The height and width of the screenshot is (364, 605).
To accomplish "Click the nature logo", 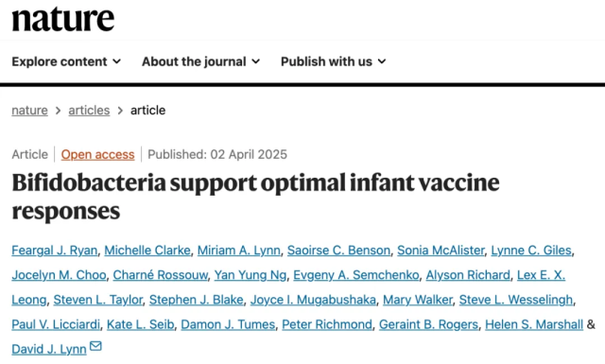I will [63, 19].
